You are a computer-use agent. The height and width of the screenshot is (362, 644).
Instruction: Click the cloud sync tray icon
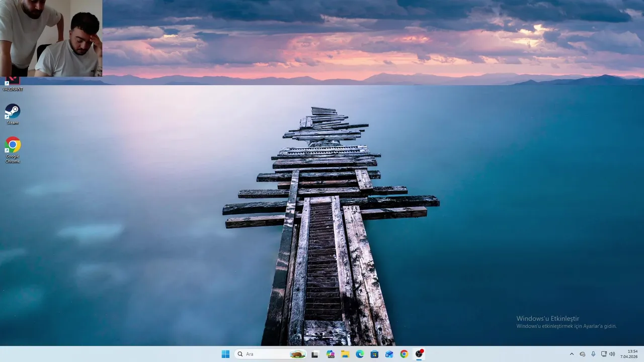pyautogui.click(x=583, y=354)
